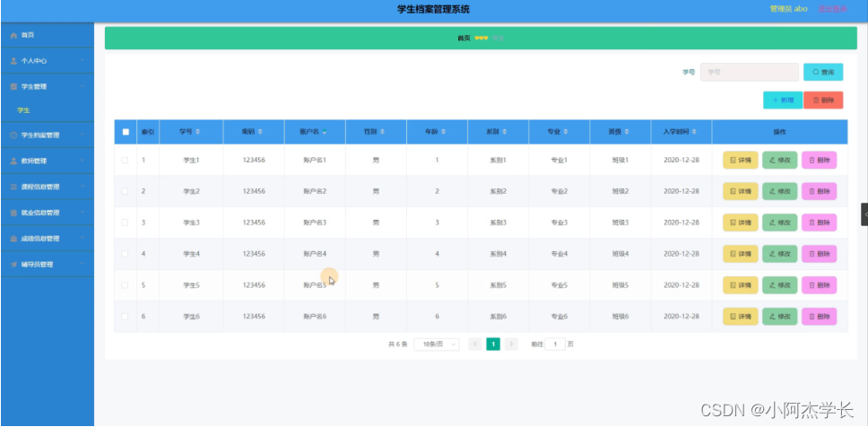
Task: Sort the table by 性别 column
Action: (382, 132)
